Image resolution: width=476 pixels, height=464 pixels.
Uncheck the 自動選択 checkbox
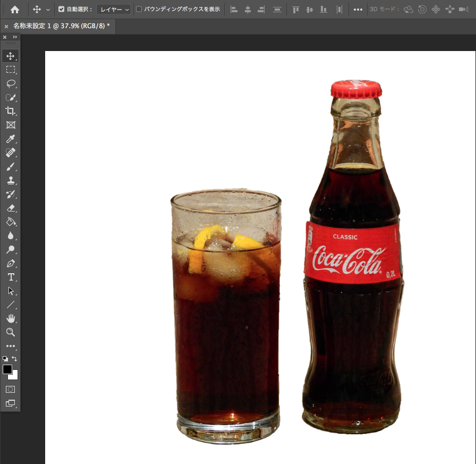[61, 10]
